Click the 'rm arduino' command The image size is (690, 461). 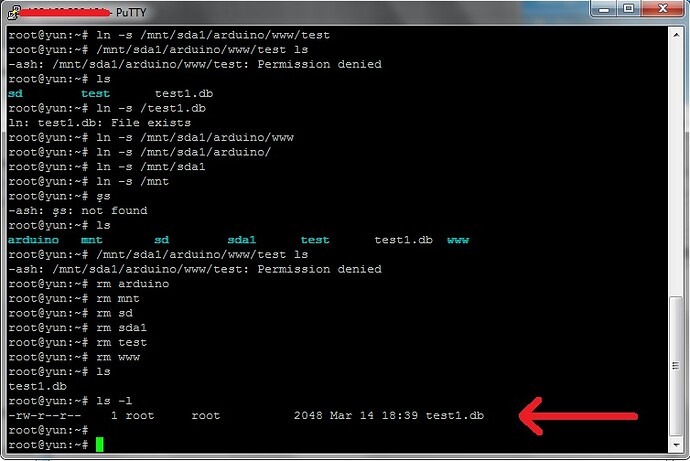pyautogui.click(x=132, y=284)
